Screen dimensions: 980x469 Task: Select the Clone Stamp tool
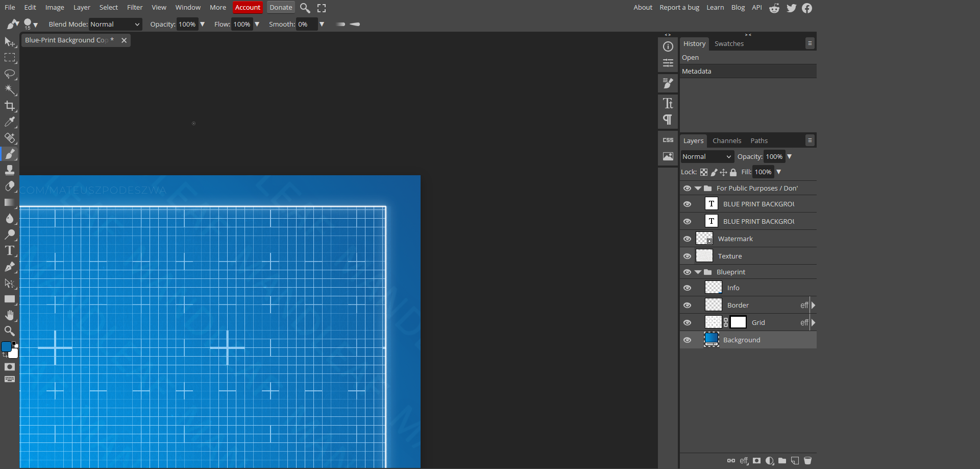[10, 170]
